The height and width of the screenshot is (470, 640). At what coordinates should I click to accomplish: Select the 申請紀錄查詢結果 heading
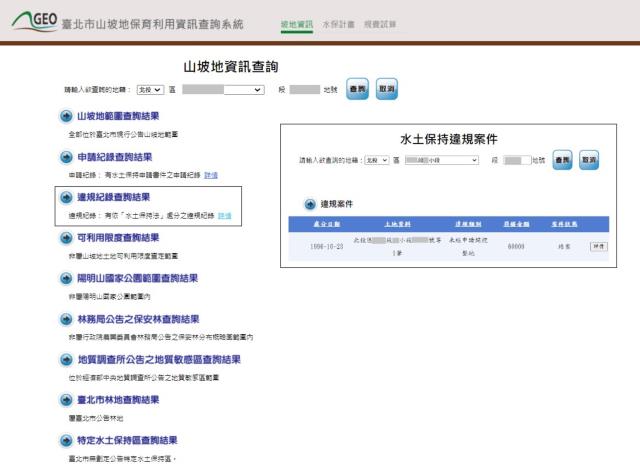tap(115, 157)
